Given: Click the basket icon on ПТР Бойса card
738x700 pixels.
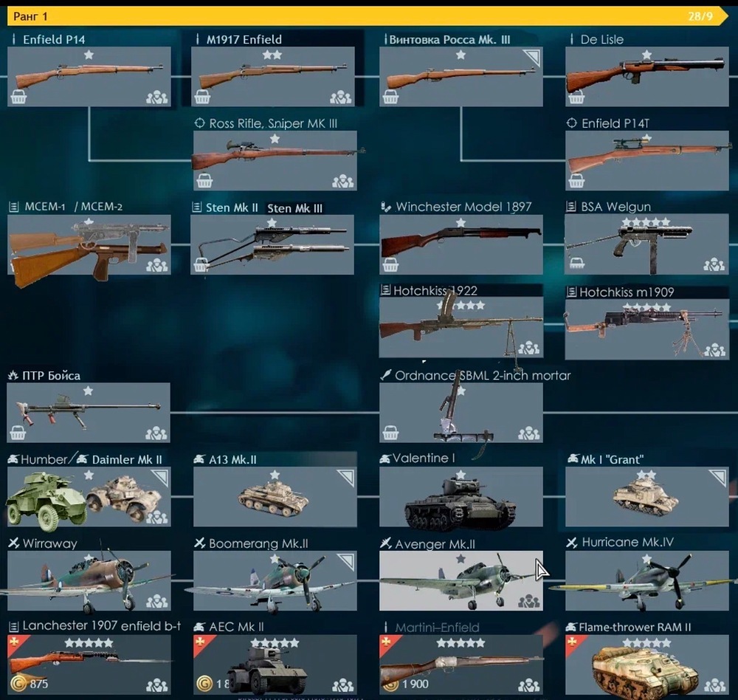Looking at the screenshot, I should (x=18, y=433).
